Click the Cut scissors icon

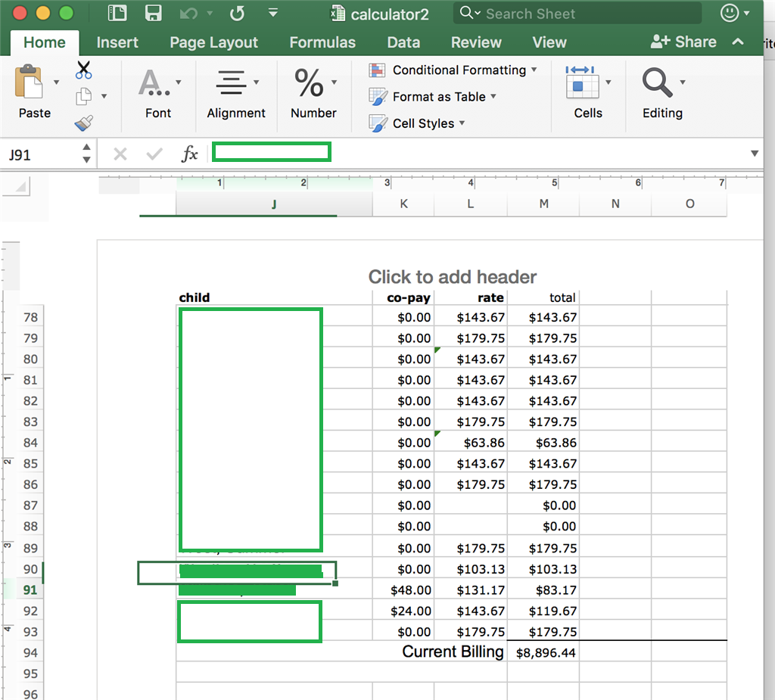point(83,70)
